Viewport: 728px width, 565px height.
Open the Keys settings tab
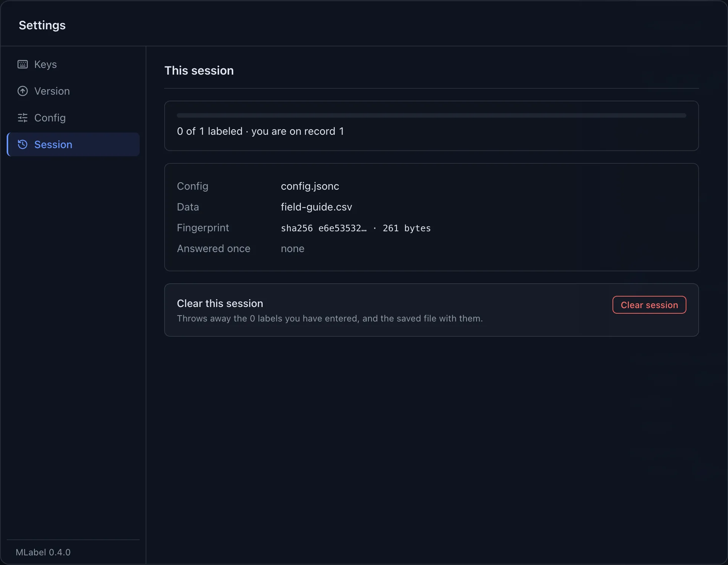pos(74,64)
